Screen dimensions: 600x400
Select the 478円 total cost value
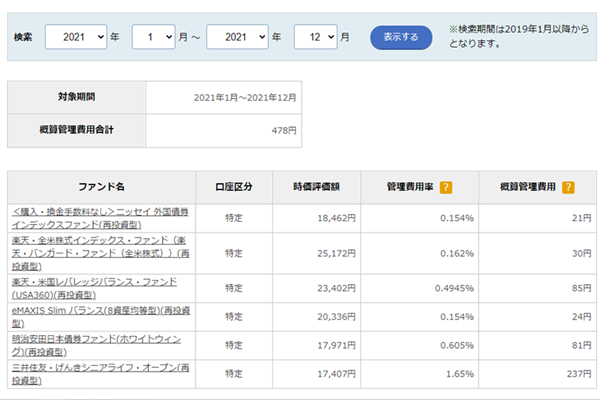pyautogui.click(x=286, y=131)
